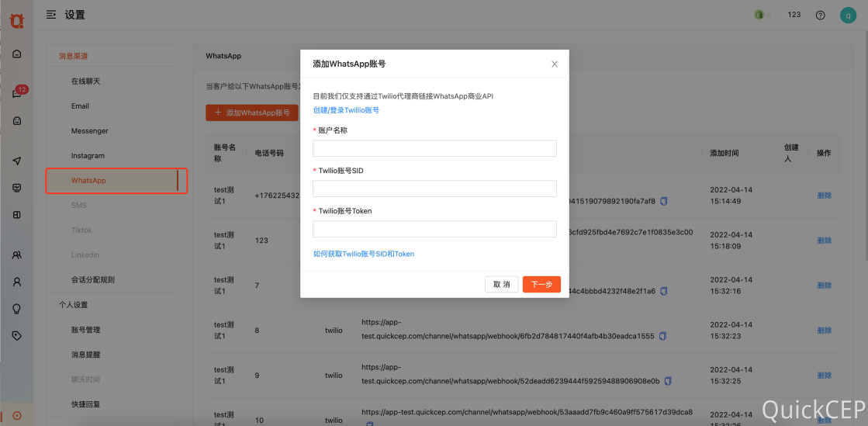
Task: Select SMS in settings menu
Action: (78, 205)
